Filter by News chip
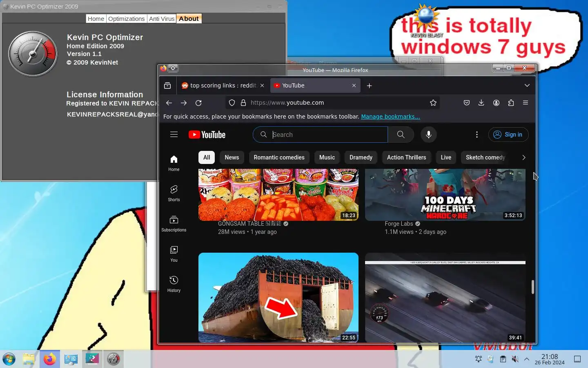 click(x=232, y=157)
